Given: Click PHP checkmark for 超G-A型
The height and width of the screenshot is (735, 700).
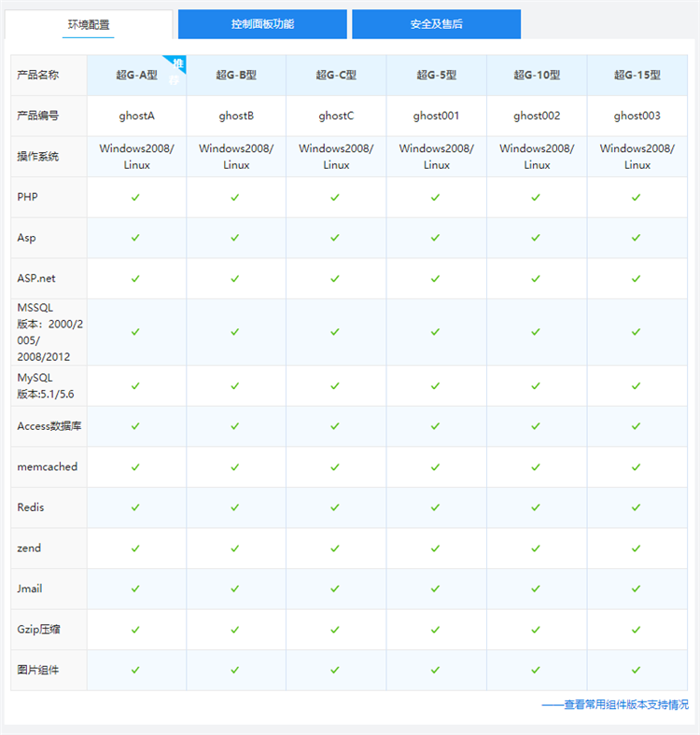Looking at the screenshot, I should coord(135,198).
